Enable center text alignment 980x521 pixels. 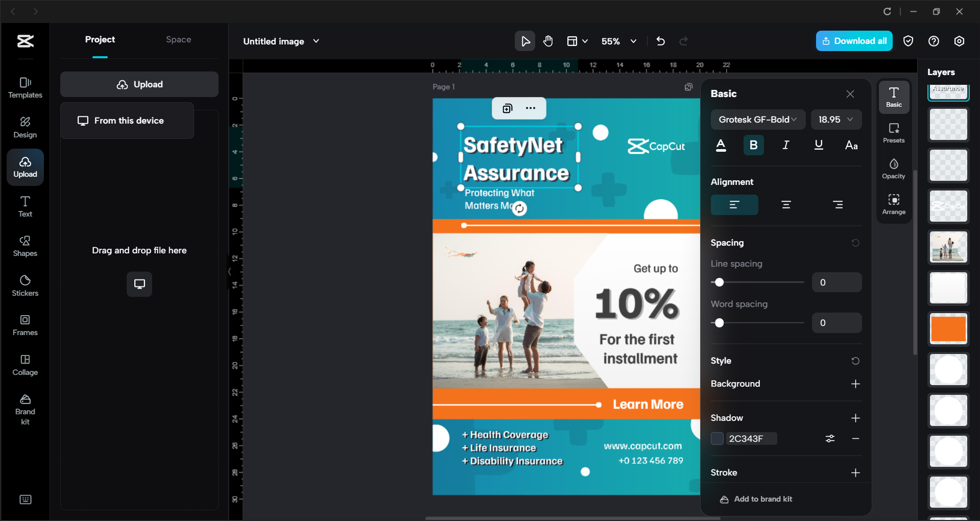point(785,204)
